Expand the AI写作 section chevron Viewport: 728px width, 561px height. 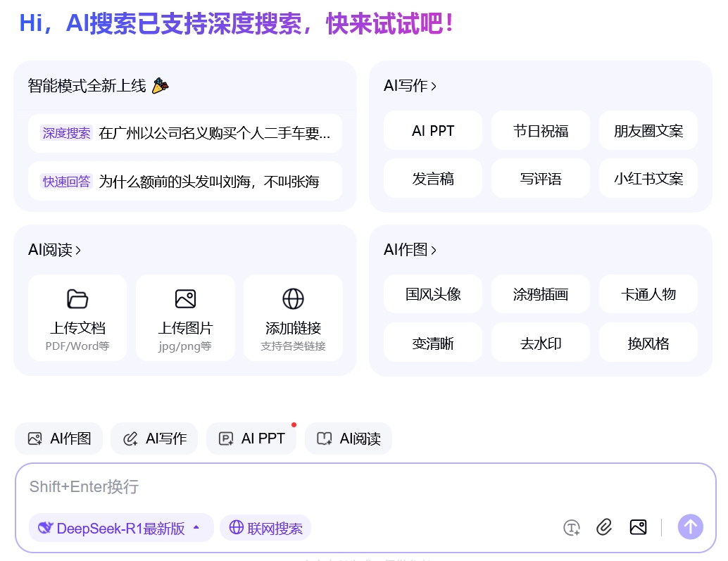tap(433, 86)
